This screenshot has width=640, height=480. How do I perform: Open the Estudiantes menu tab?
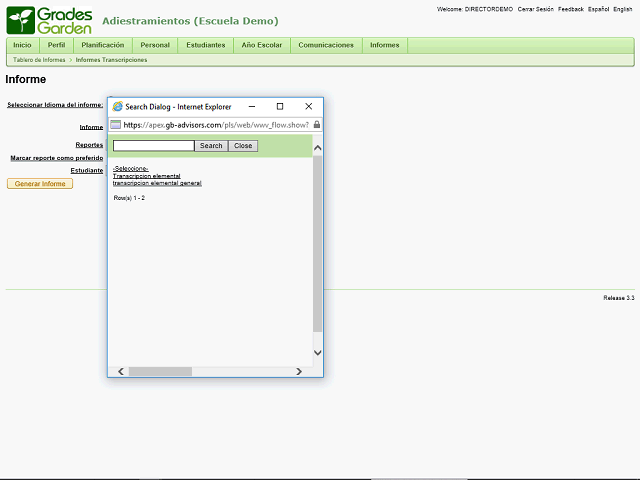(x=205, y=45)
